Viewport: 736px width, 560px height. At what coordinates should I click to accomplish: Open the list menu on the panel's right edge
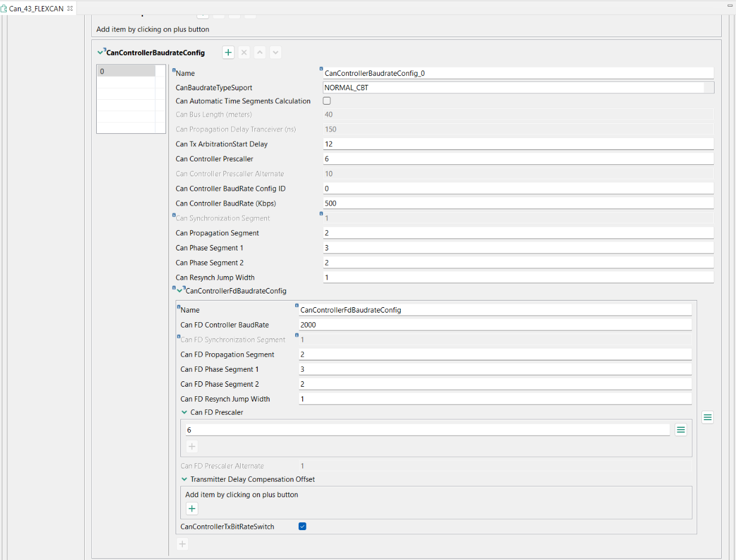click(707, 417)
